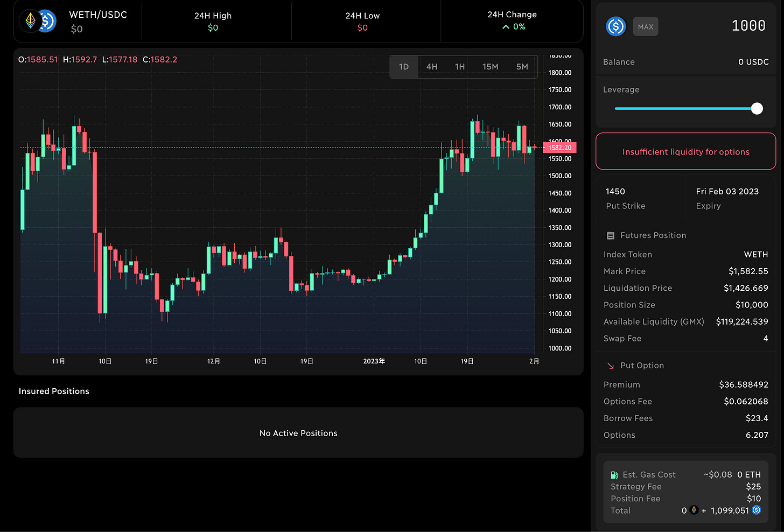Click the Borrow Fees value $23.4
The width and height of the screenshot is (784, 532).
pyautogui.click(x=757, y=418)
